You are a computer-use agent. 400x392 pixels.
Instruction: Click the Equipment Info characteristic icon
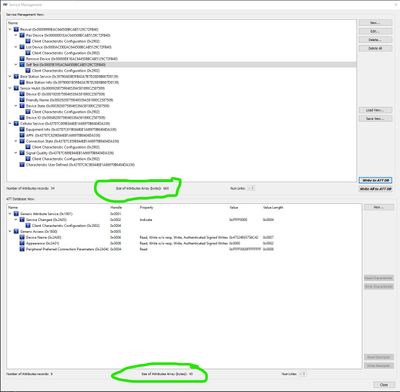tap(22, 129)
